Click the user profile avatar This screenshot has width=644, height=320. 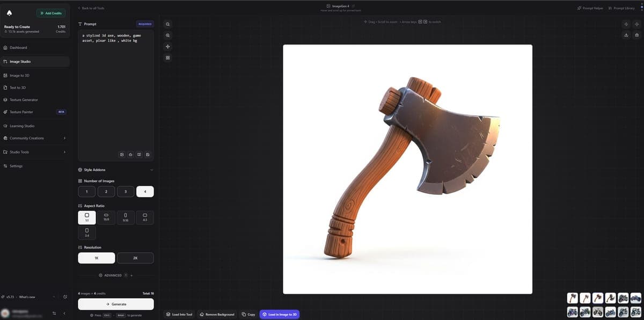coord(5,313)
